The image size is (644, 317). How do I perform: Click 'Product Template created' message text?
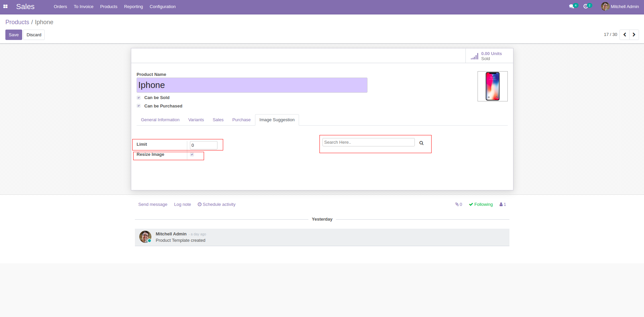pyautogui.click(x=181, y=240)
